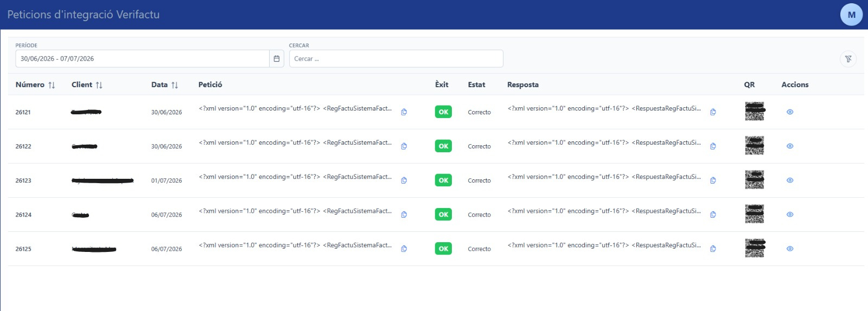The image size is (868, 311).
Task: Select the Número cell 26122
Action: pyautogui.click(x=23, y=146)
